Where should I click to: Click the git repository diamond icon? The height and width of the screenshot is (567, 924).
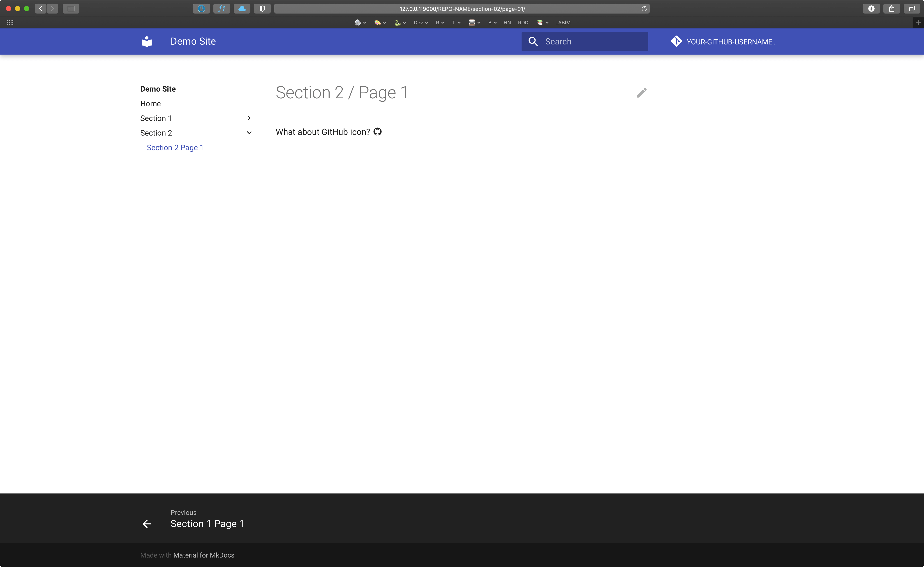676,41
